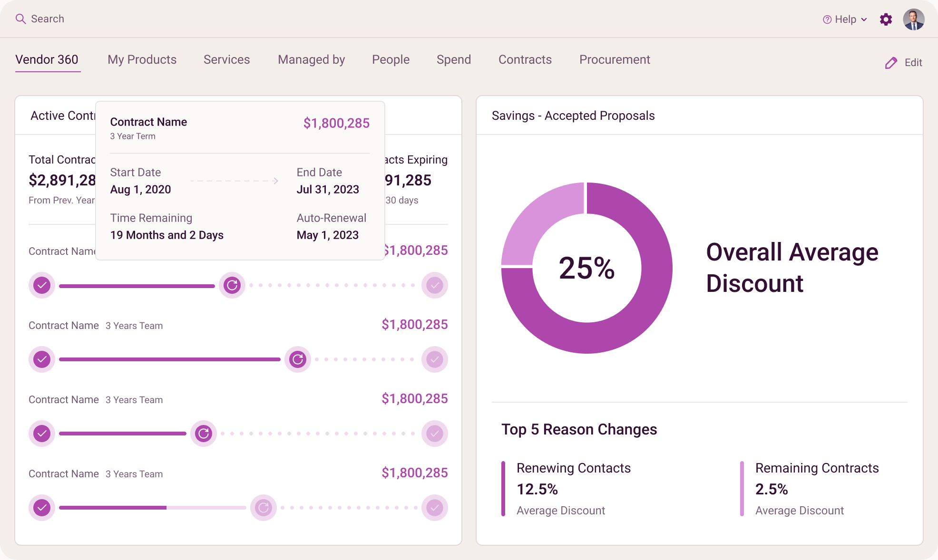Click the Overall Average Discount label
This screenshot has height=560, width=938.
pyautogui.click(x=792, y=268)
